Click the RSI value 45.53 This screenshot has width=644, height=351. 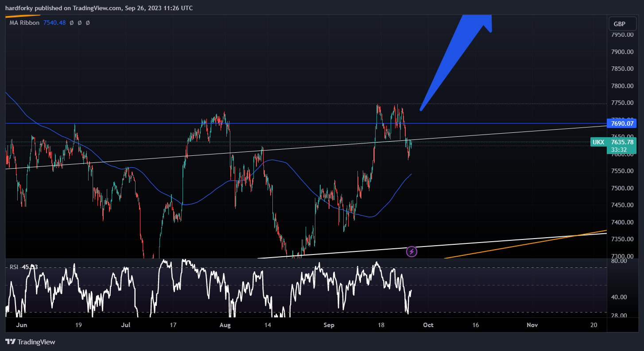(x=30, y=267)
